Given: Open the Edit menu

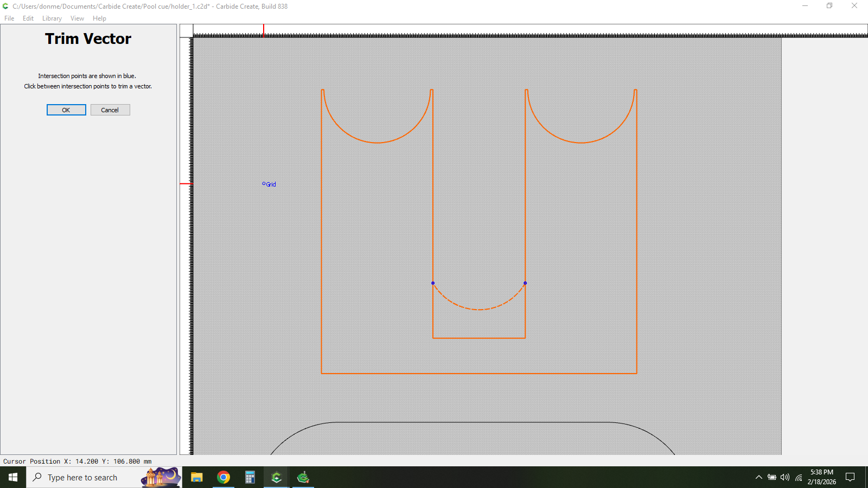Looking at the screenshot, I should [28, 18].
